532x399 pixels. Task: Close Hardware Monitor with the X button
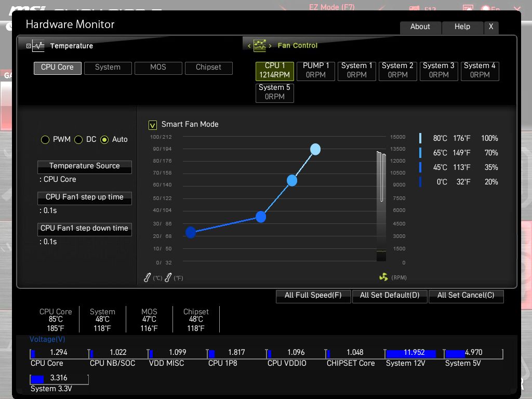(491, 27)
